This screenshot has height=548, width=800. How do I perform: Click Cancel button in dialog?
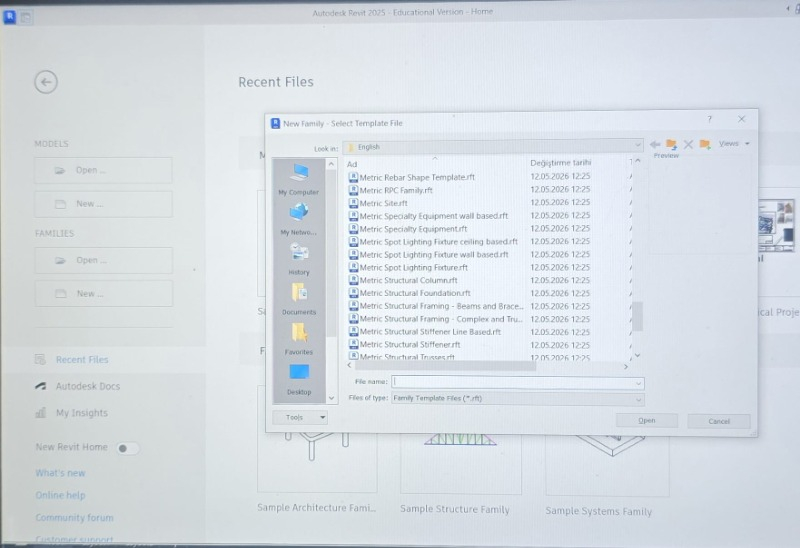[x=719, y=421]
